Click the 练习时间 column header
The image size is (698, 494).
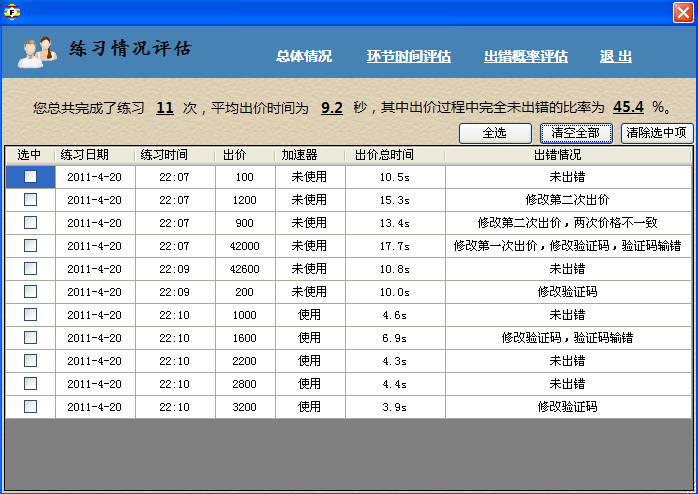tap(175, 155)
